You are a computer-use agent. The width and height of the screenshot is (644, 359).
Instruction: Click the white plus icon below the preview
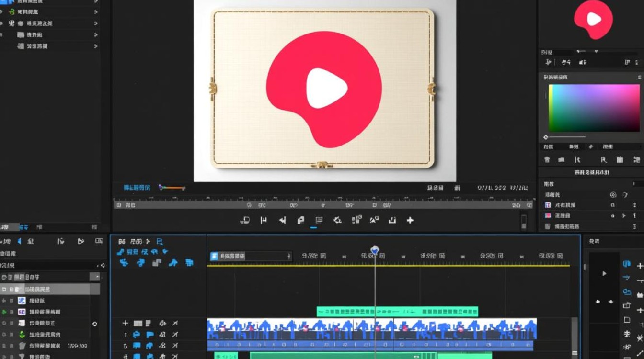coord(410,220)
